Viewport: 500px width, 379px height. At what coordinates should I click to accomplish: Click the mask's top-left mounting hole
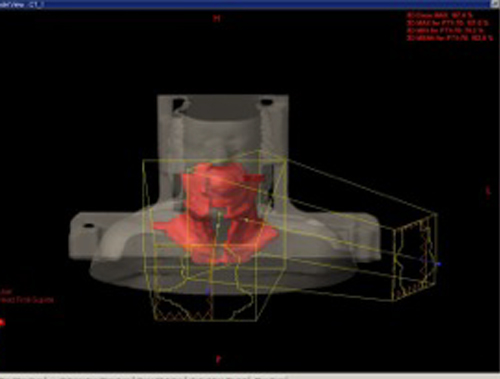coord(179,101)
